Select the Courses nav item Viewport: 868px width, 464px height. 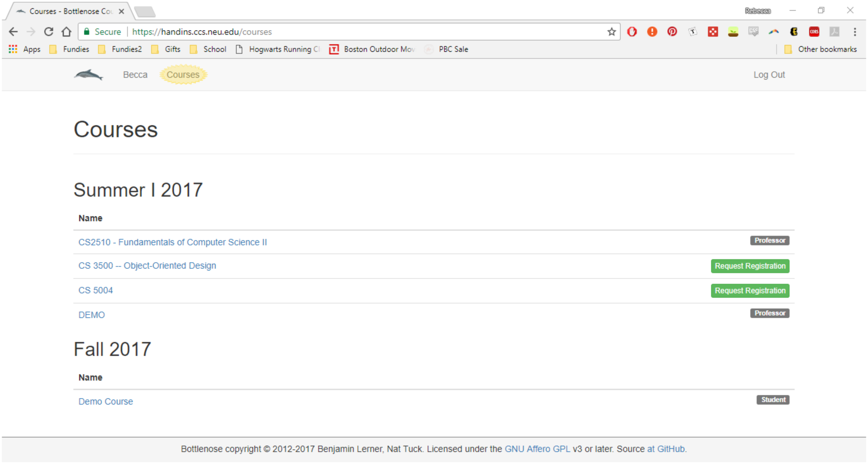[183, 75]
